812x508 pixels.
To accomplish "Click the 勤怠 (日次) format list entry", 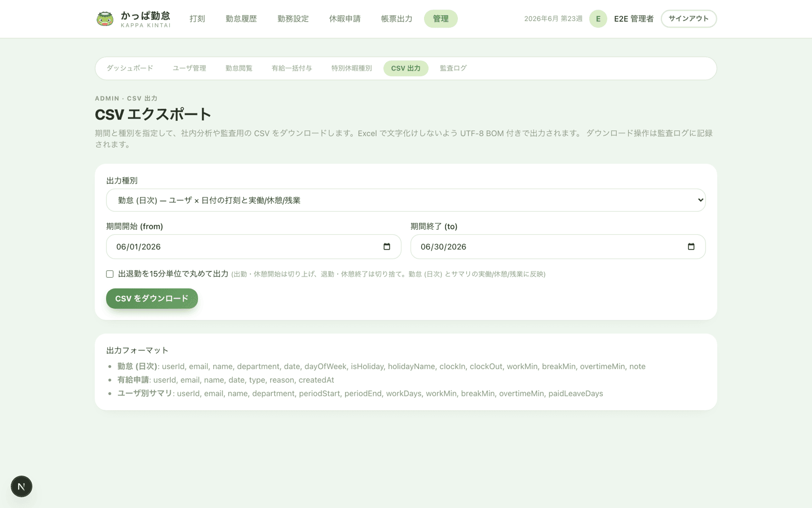I will [381, 366].
